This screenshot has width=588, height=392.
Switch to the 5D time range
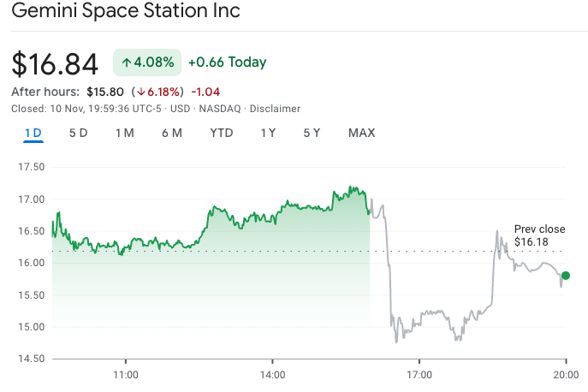[79, 133]
